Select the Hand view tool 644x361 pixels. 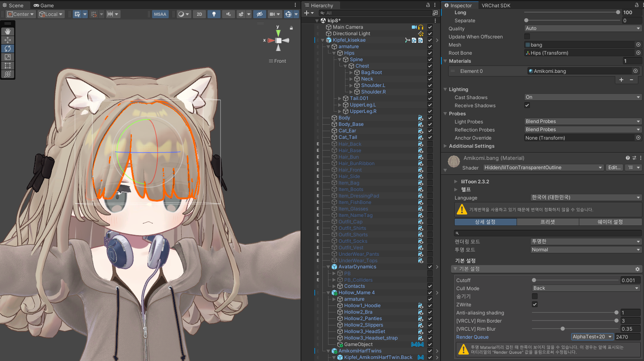(x=8, y=32)
